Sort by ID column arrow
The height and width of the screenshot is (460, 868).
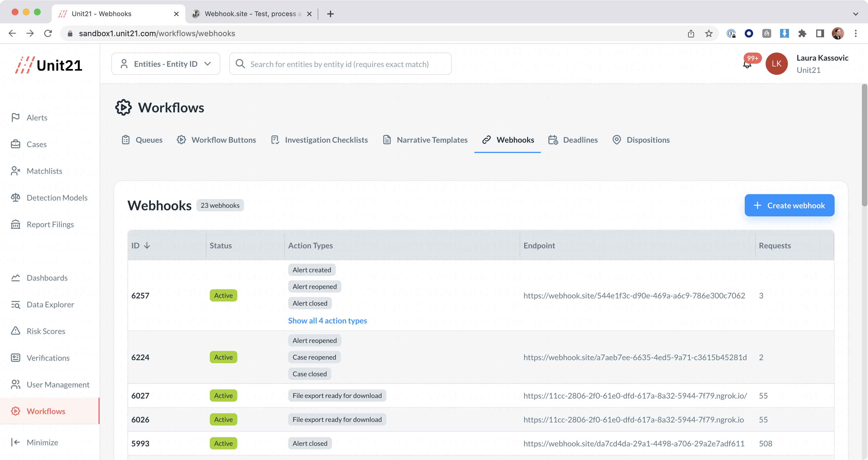[x=147, y=246]
